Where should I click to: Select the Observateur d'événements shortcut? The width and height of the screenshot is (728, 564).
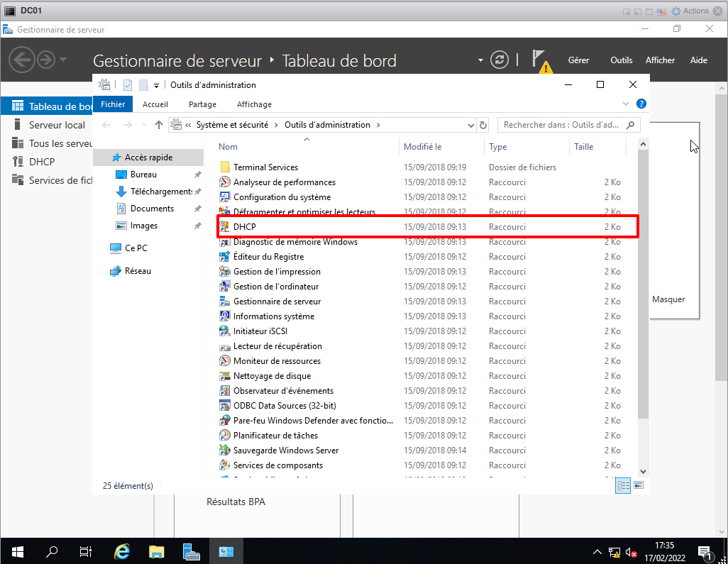(x=283, y=391)
